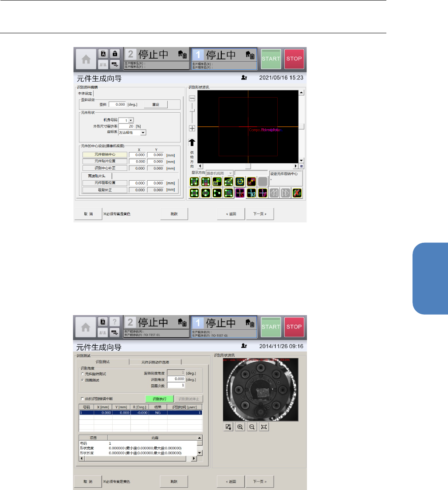Select the three-point polyline tool

[x=217, y=193]
